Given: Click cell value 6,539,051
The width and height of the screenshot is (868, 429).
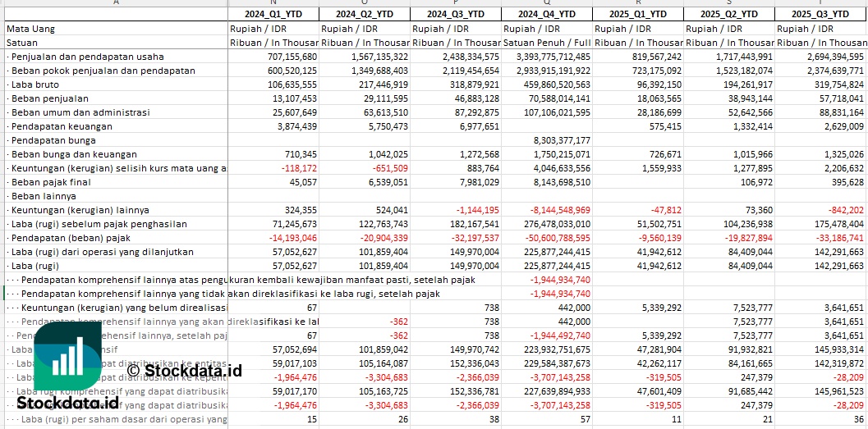Looking at the screenshot, I should pos(388,182).
